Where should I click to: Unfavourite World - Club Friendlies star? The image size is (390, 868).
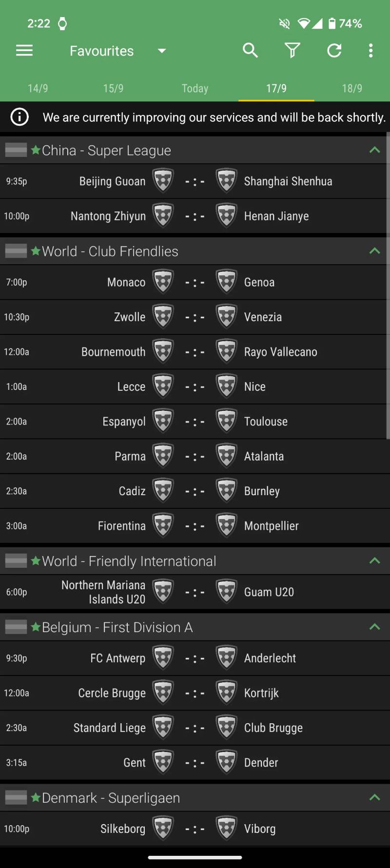pyautogui.click(x=36, y=251)
